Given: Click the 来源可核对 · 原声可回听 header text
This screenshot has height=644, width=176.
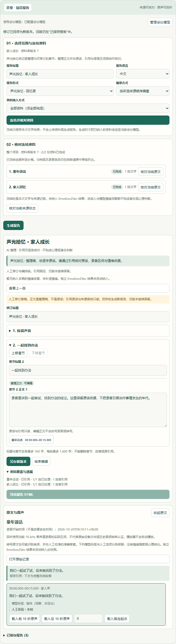Looking at the screenshot, I should [156, 7].
